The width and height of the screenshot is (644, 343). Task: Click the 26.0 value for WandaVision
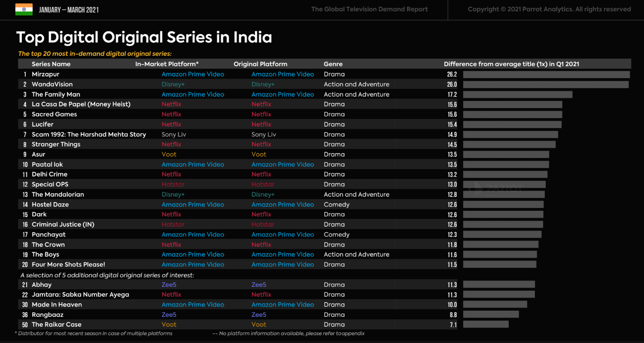(452, 85)
